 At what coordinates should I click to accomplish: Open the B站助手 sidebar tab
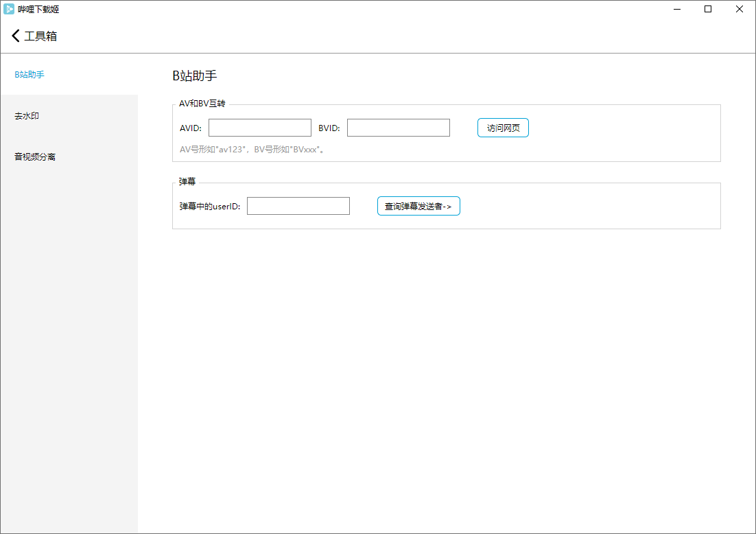(29, 74)
